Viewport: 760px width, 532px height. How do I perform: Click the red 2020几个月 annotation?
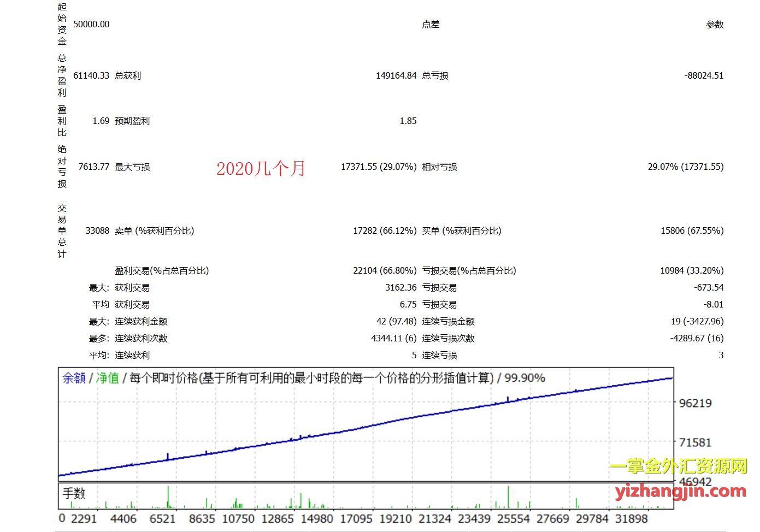click(x=261, y=168)
